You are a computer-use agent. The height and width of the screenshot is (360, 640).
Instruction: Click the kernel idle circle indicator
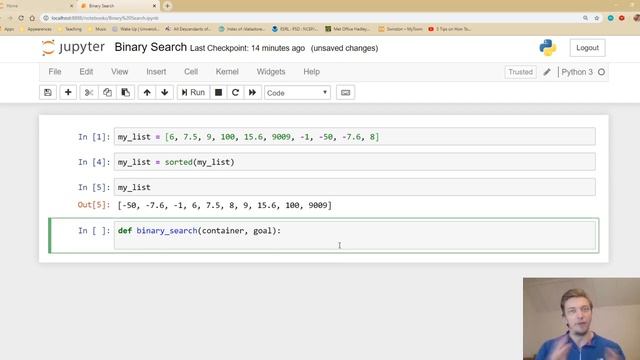click(x=601, y=72)
